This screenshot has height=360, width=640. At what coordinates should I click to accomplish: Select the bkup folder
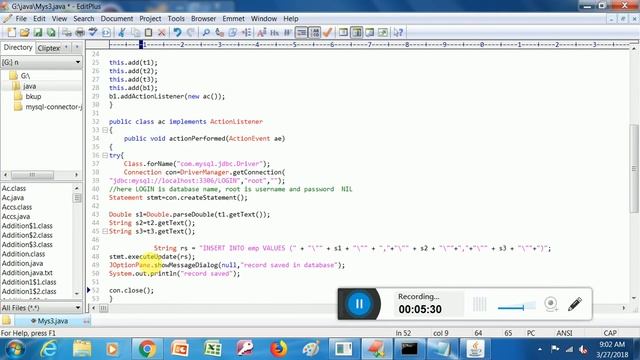click(x=33, y=96)
